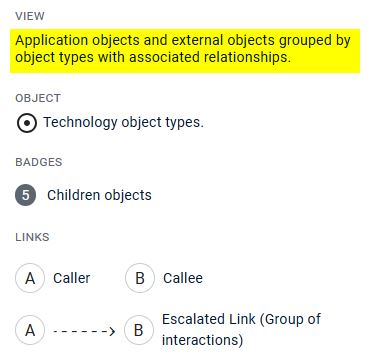
Task: Click the A circle in Escalated Link row
Action: click(30, 330)
